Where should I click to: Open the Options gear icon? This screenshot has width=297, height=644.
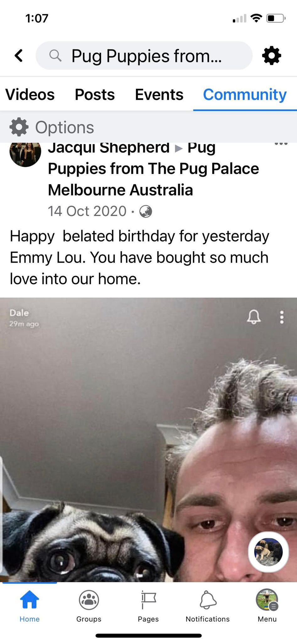(19, 127)
